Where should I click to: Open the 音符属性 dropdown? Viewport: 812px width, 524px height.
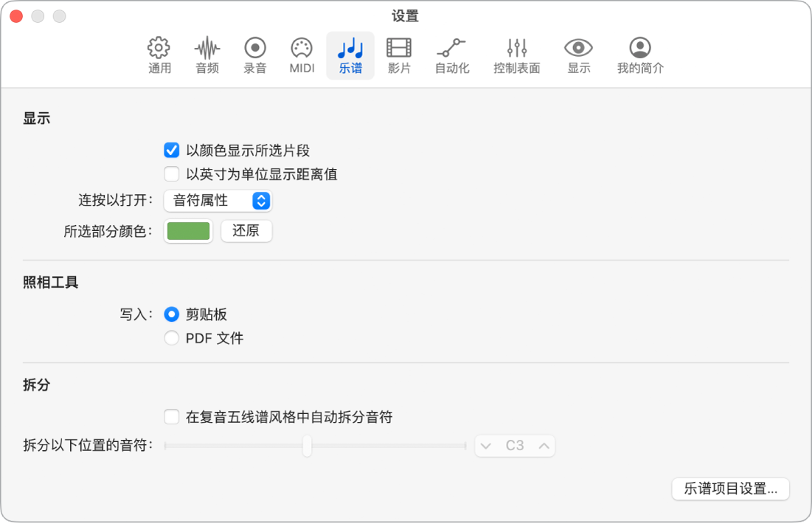218,200
